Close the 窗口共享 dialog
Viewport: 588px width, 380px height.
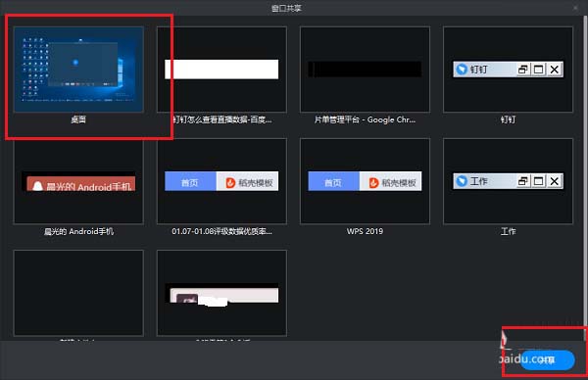pos(575,8)
